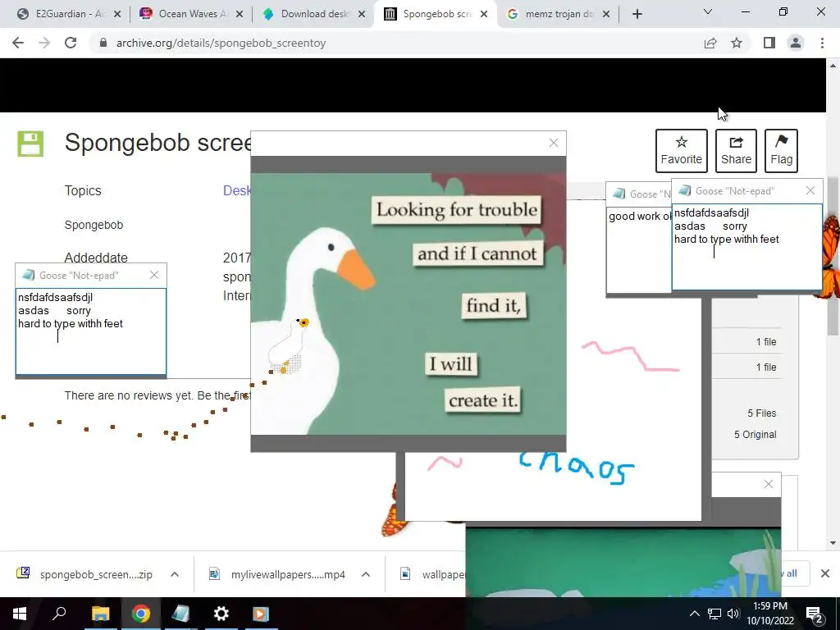Close the right-hand Goose Not-epad window

coord(810,190)
